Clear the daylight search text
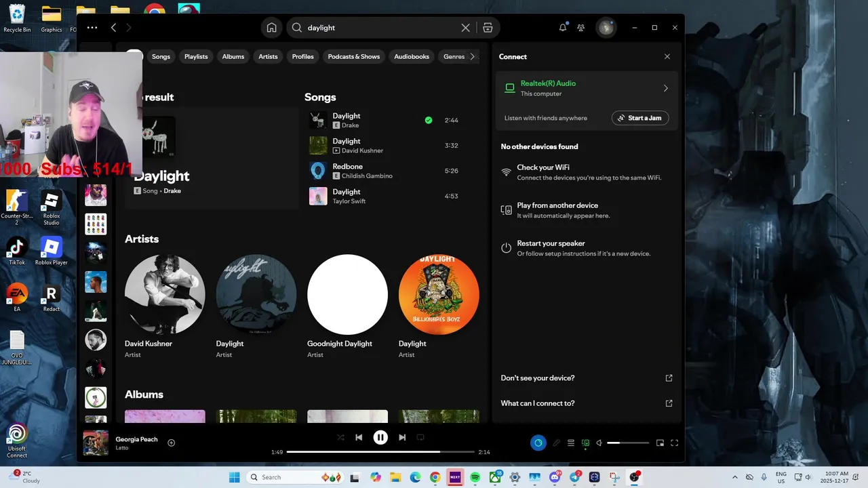The width and height of the screenshot is (868, 488). (465, 28)
